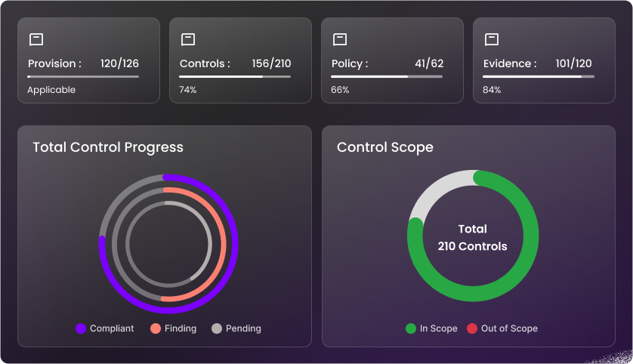This screenshot has width=633, height=364.
Task: Select the Out of Scope legend label
Action: pyautogui.click(x=509, y=329)
